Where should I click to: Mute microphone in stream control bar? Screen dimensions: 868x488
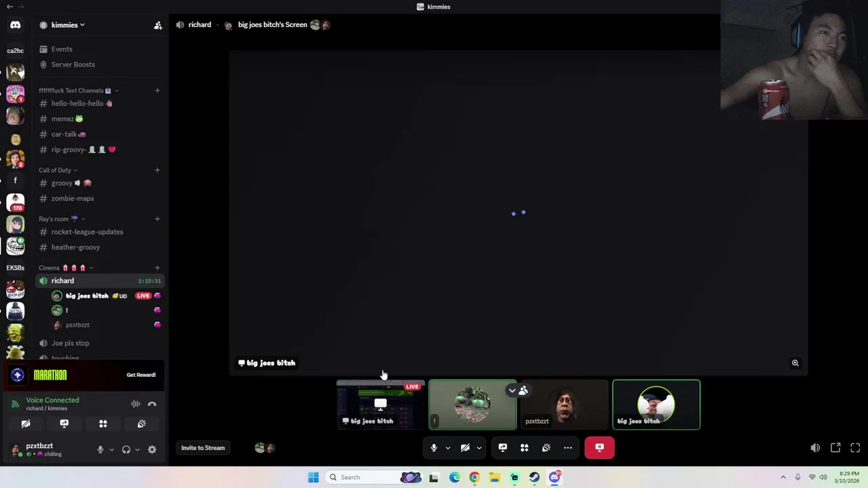click(434, 447)
